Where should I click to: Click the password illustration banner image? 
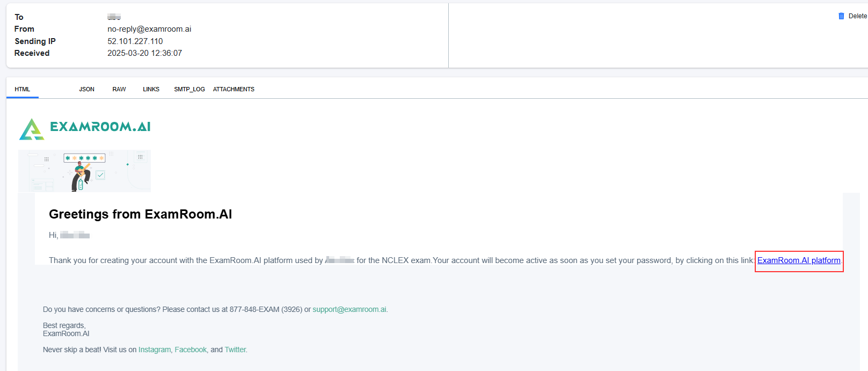(84, 171)
